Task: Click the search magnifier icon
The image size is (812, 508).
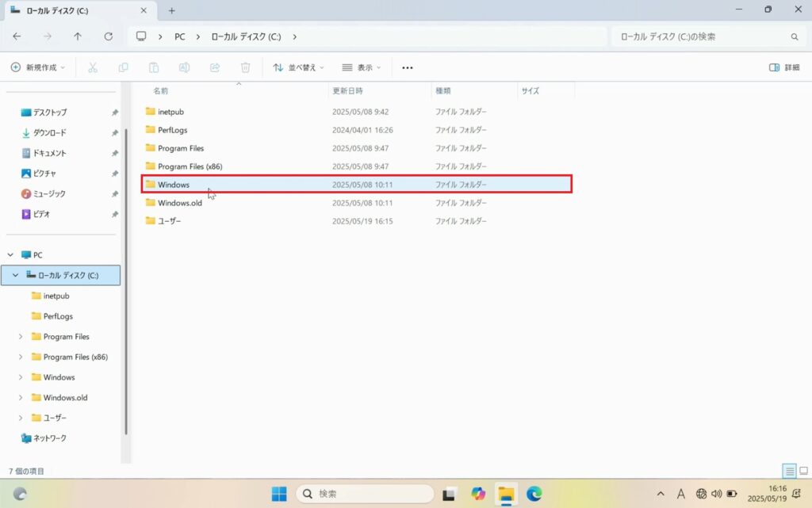Action: coord(795,36)
